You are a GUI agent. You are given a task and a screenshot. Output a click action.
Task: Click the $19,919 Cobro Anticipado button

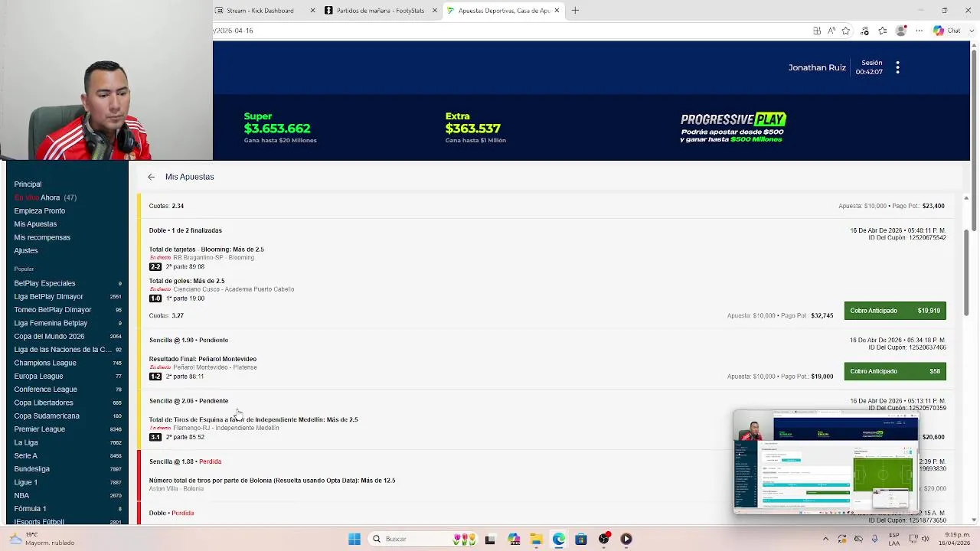pyautogui.click(x=895, y=311)
